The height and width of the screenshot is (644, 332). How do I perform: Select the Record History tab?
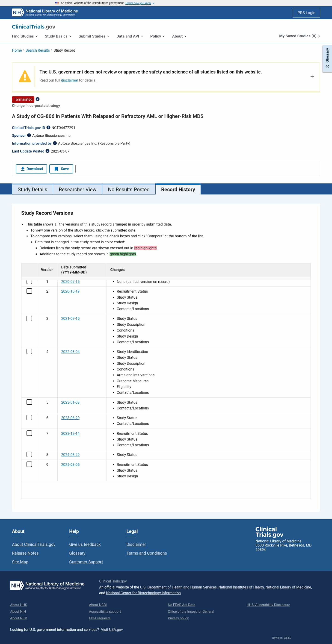pyautogui.click(x=178, y=189)
